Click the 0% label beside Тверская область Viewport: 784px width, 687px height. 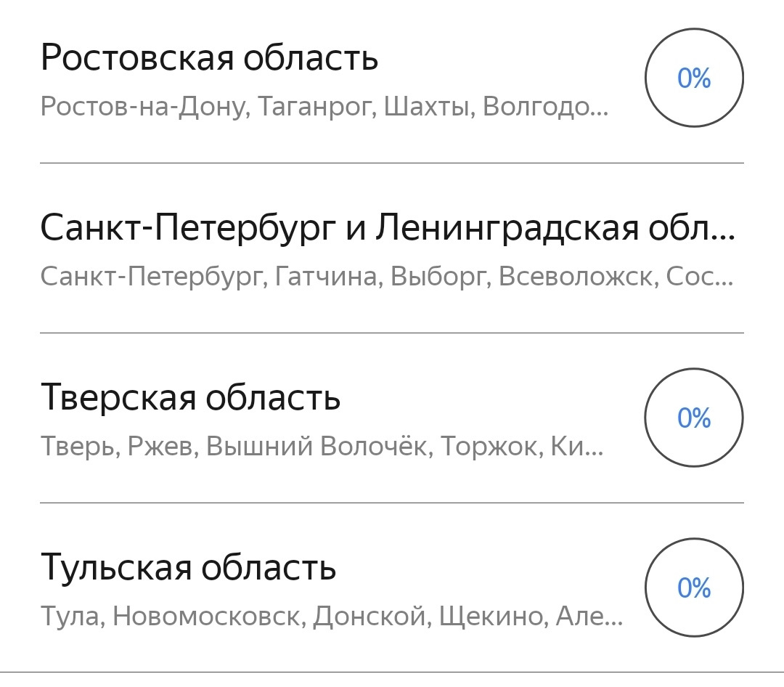(694, 418)
